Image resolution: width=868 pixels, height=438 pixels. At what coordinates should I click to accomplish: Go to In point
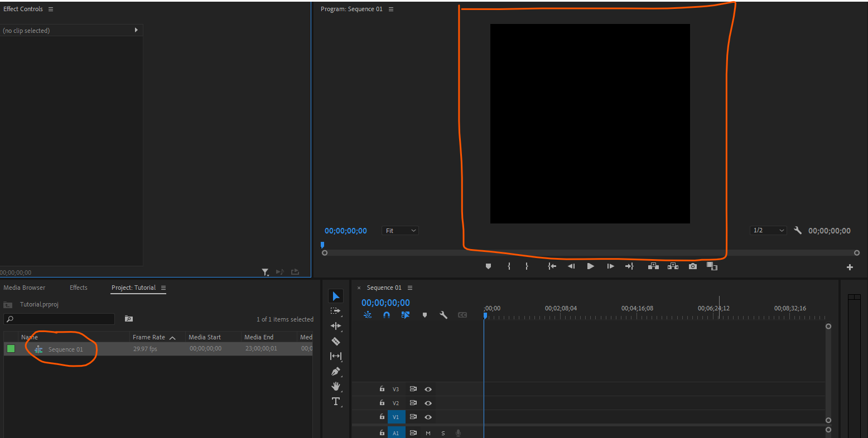point(552,266)
